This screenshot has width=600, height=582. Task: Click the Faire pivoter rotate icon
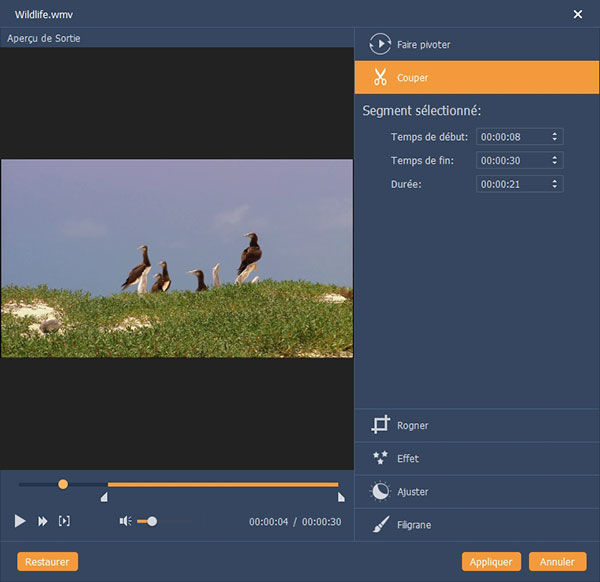[379, 44]
